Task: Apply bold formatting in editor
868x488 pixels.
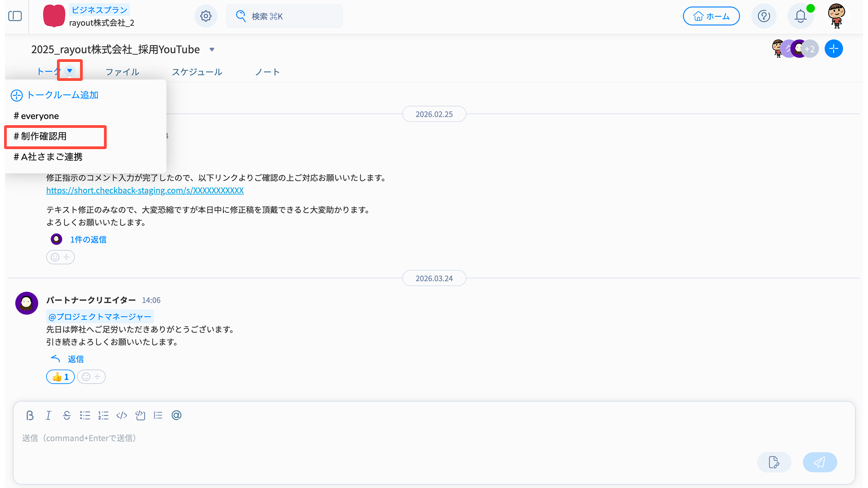Action: click(30, 415)
